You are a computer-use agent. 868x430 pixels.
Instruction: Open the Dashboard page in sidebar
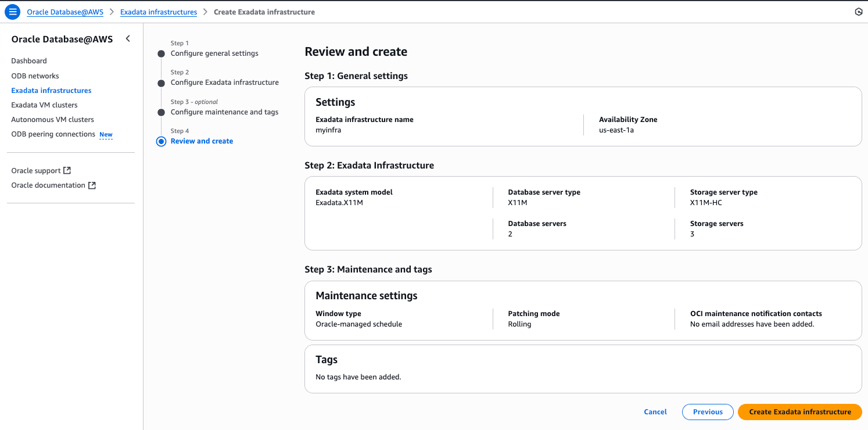point(29,61)
